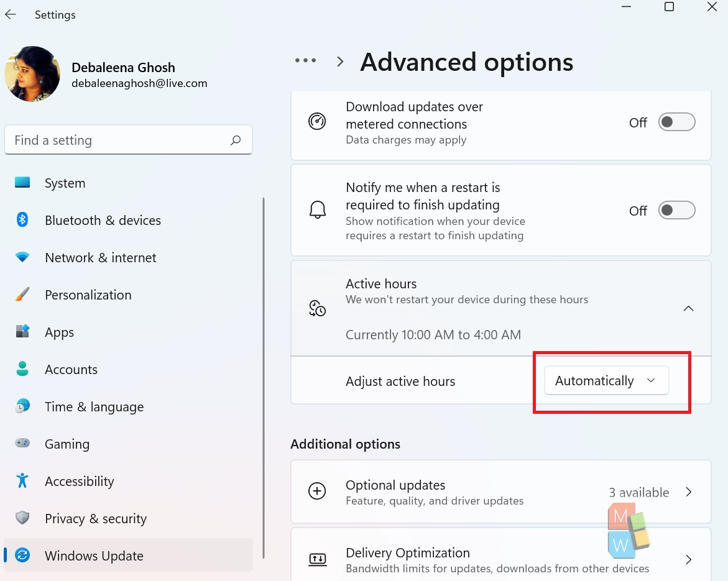728x581 pixels.
Task: Click the search magnifier icon
Action: click(x=236, y=140)
